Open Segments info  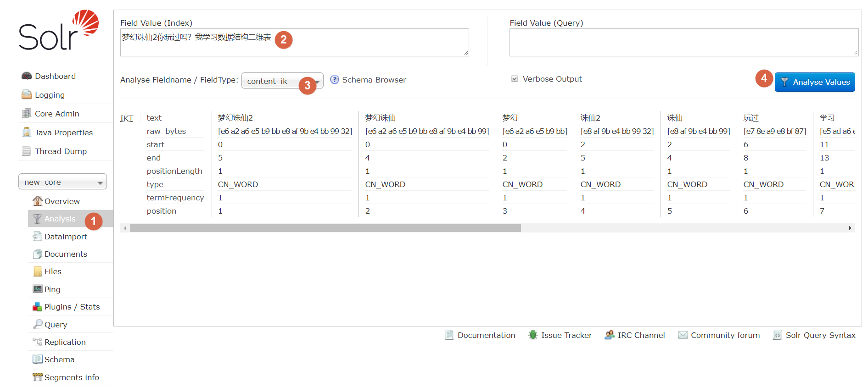72,377
